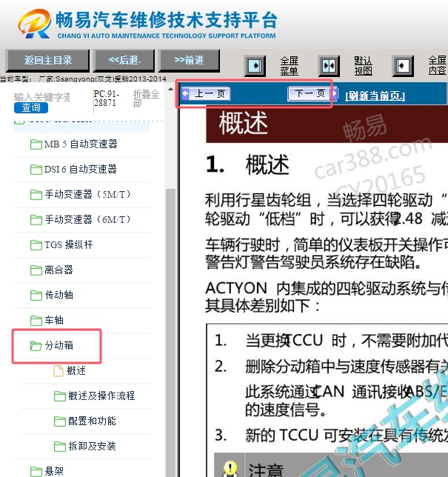Open the 概述 document page

(76, 371)
